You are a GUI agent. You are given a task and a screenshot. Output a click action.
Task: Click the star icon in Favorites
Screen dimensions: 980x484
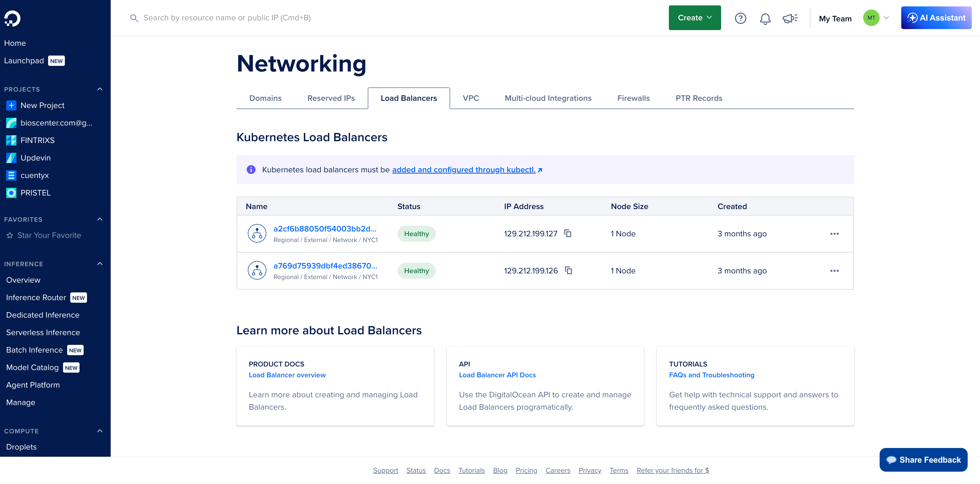pyautogui.click(x=10, y=235)
